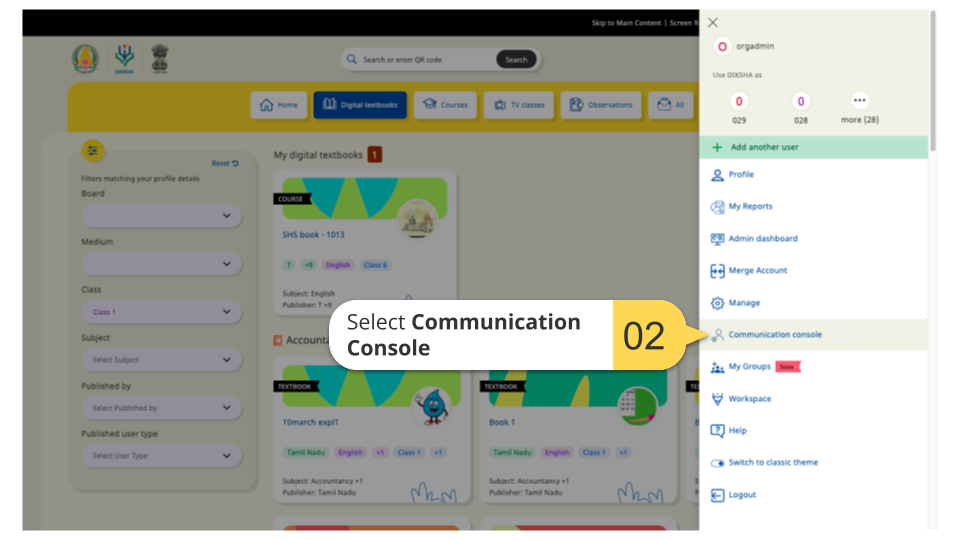Click the Logout icon
960x540 pixels.
coord(717,495)
